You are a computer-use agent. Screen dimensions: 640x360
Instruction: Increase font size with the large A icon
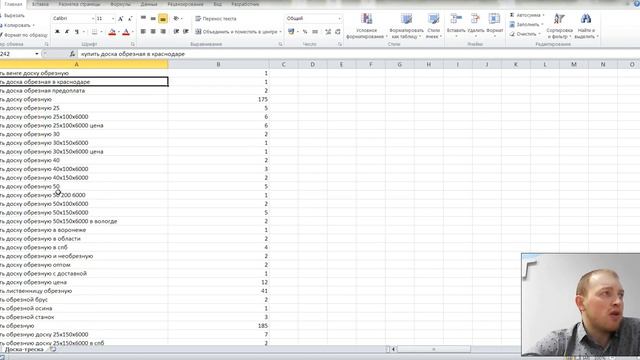coord(121,19)
